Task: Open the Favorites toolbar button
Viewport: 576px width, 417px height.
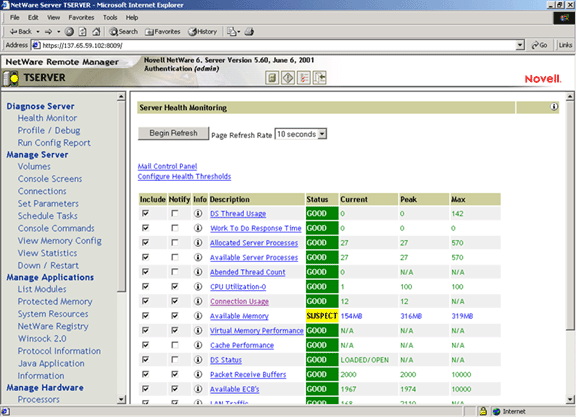Action: [x=163, y=32]
